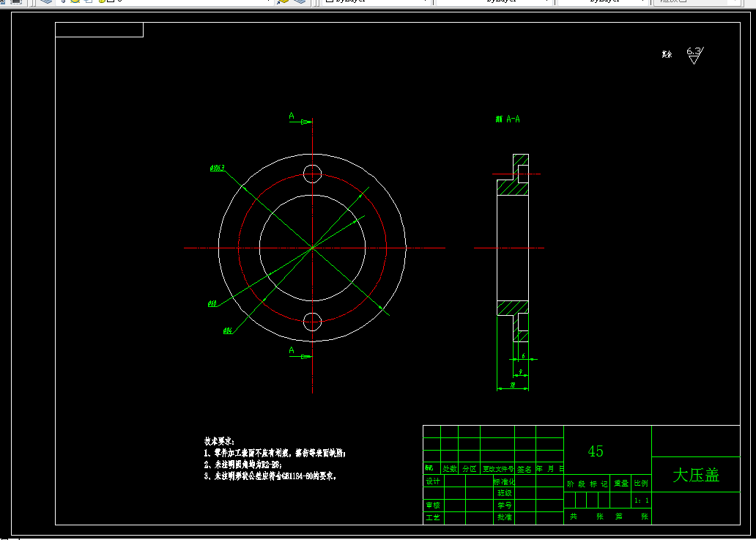
Task: Select the 重量 title block label
Action: click(621, 484)
